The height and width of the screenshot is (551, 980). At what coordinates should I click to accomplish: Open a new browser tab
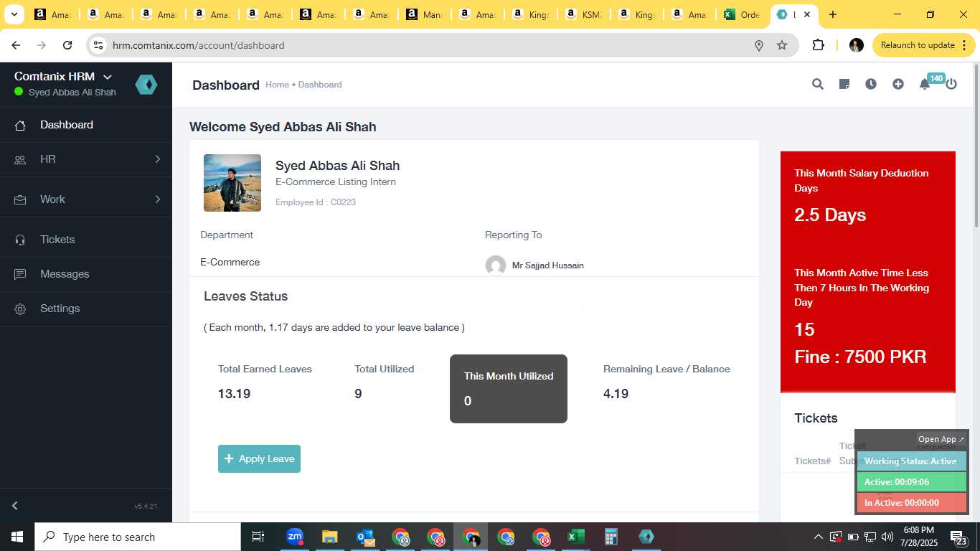pyautogui.click(x=833, y=14)
